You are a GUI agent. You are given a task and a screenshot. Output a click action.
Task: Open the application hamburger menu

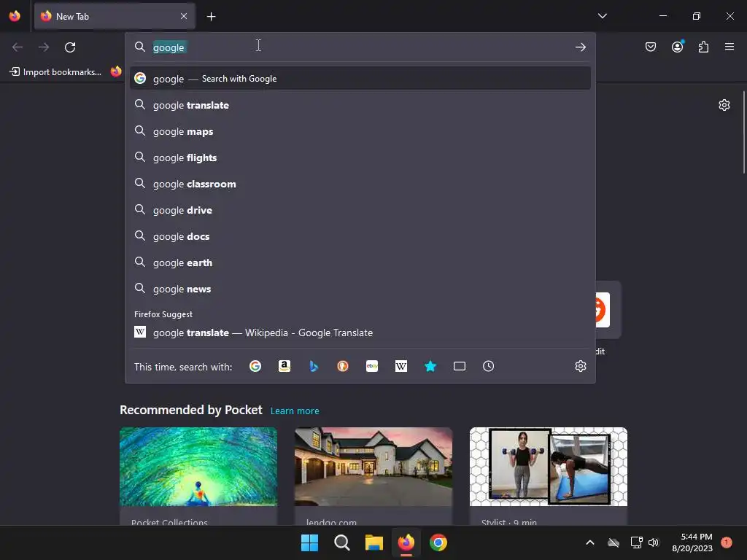[x=729, y=47]
